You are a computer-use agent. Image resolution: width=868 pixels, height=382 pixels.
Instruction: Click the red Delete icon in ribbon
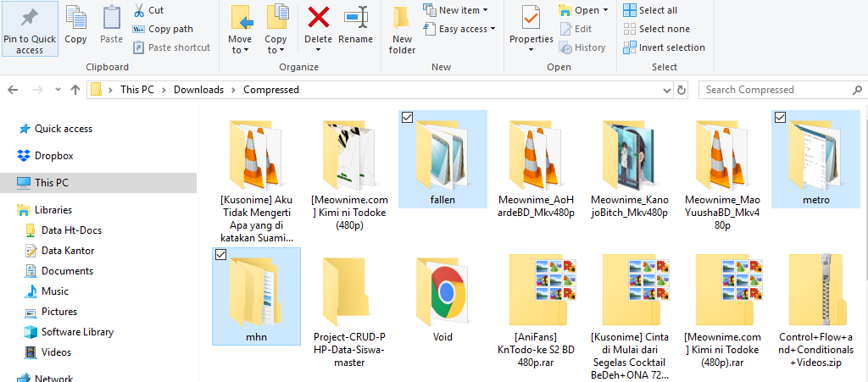[318, 19]
